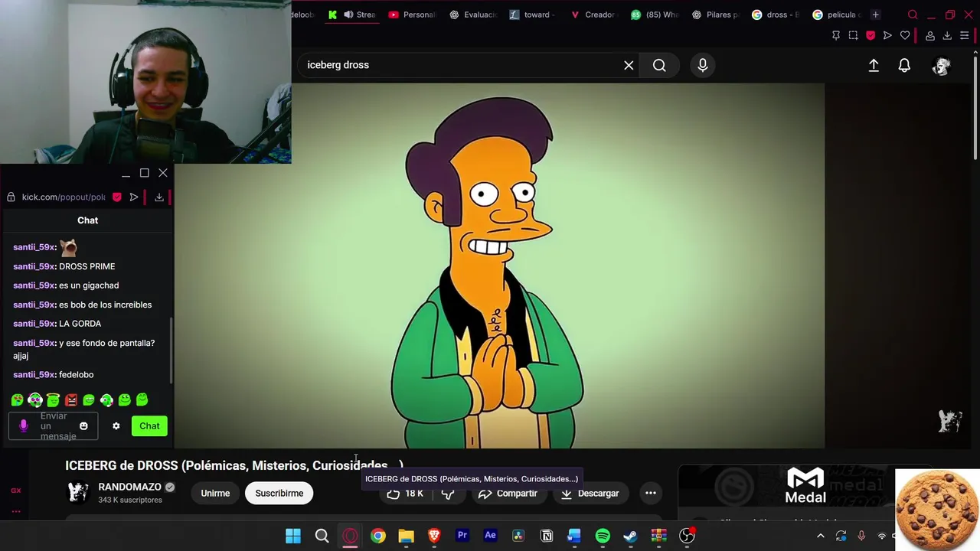Click the kick.com/popout address text

64,197
